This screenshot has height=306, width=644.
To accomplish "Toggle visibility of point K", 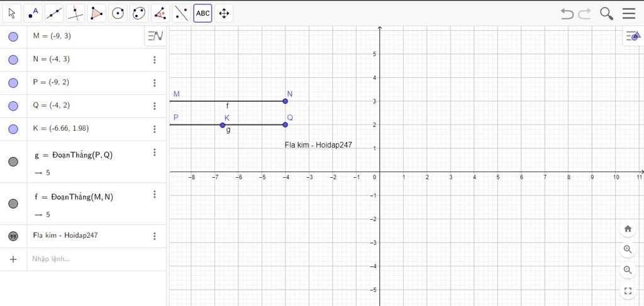I will pos(13,129).
